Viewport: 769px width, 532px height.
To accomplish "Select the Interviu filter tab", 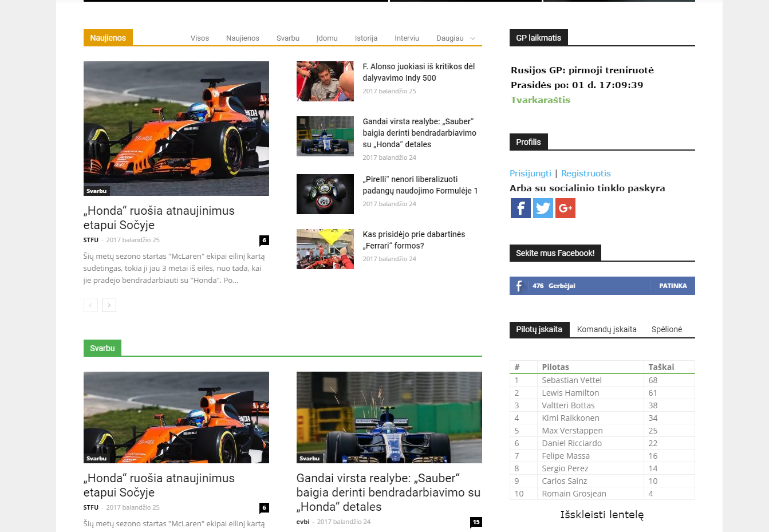I will tap(407, 38).
